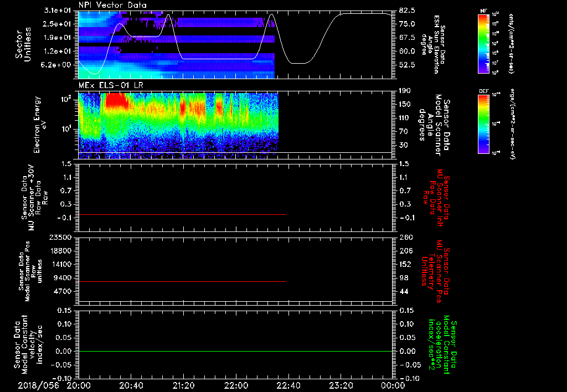Click the red high-flux patch in ELS spectrogram
Viewport: 567px width, 392px height.
pyautogui.click(x=116, y=101)
